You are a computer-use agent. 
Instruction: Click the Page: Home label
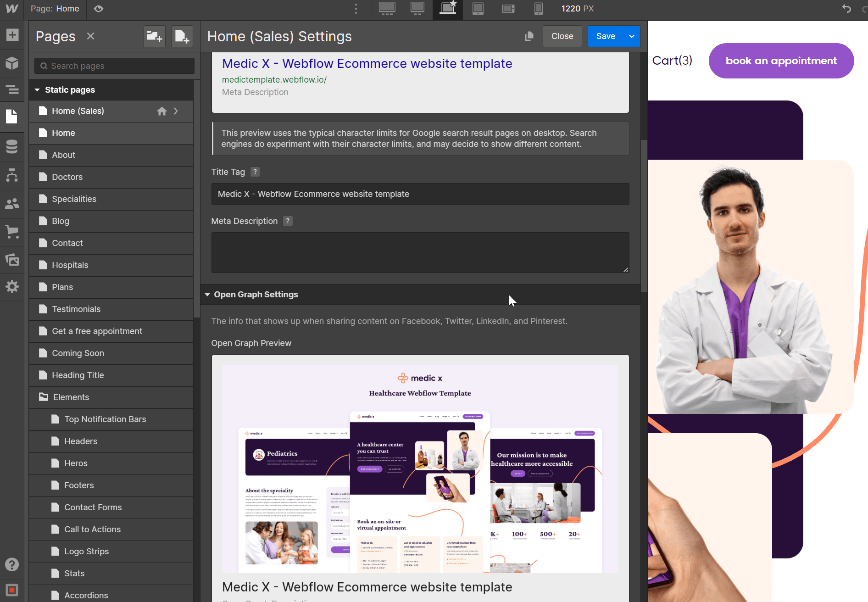pos(55,9)
